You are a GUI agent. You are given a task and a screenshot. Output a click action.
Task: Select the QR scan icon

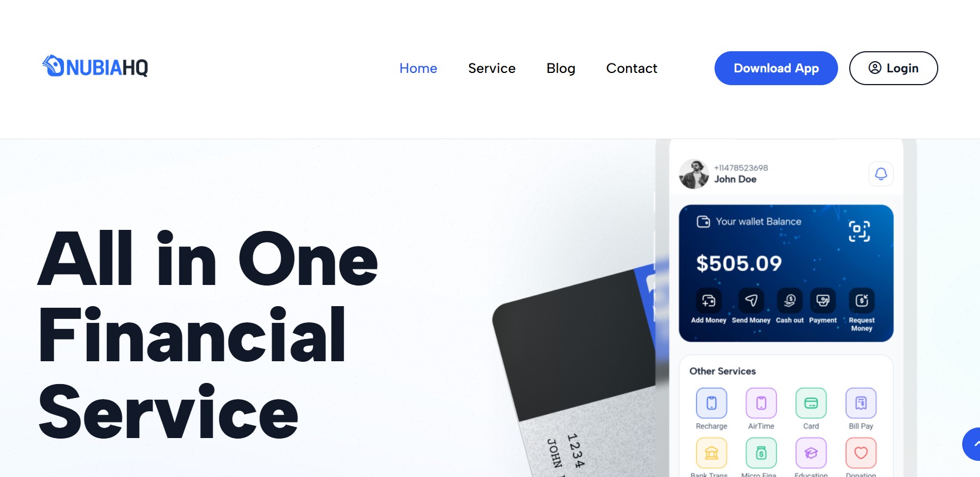point(859,231)
